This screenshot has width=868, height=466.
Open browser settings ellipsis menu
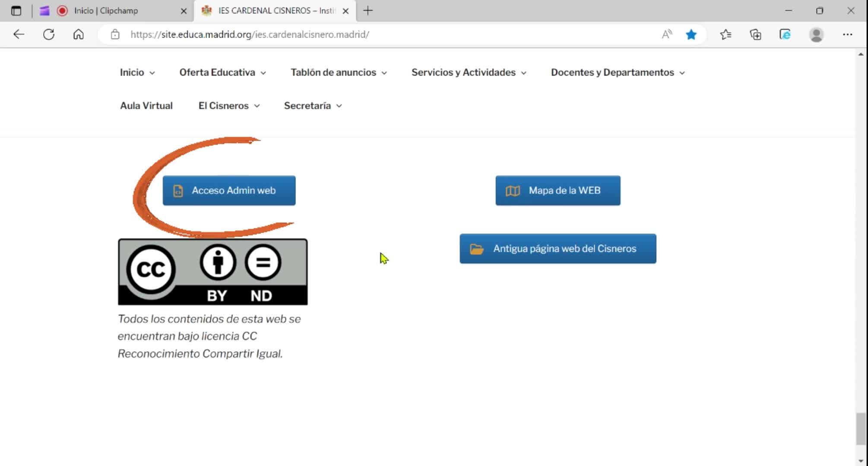click(847, 35)
